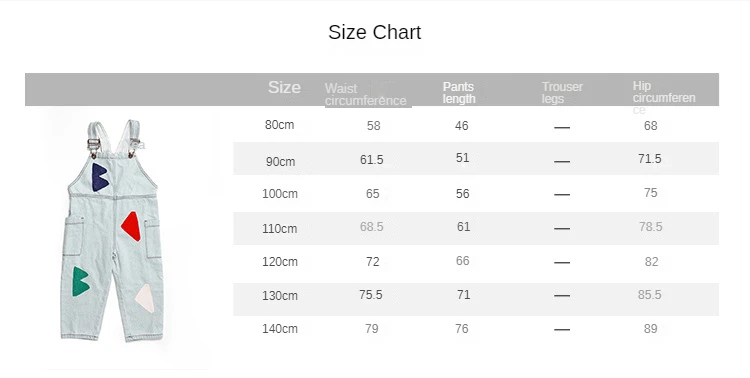The height and width of the screenshot is (378, 750).
Task: Click the dash in the 110cm Trouser legs cell
Action: pos(562,229)
